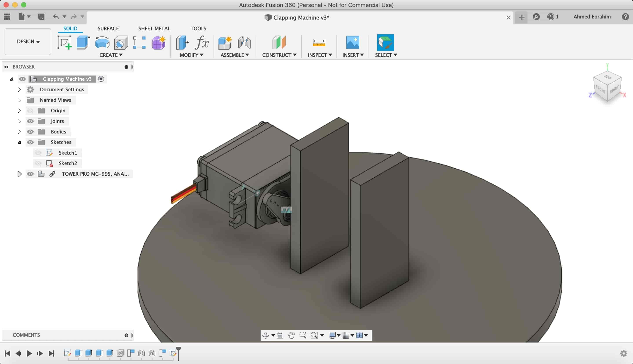The width and height of the screenshot is (633, 364).
Task: Save the document with disk icon
Action: (x=41, y=17)
